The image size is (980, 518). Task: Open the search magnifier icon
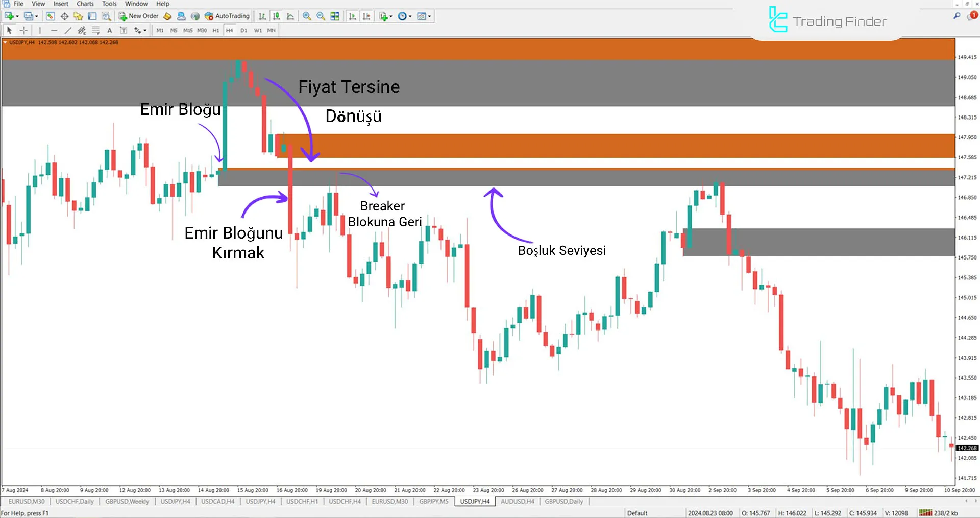(x=957, y=16)
